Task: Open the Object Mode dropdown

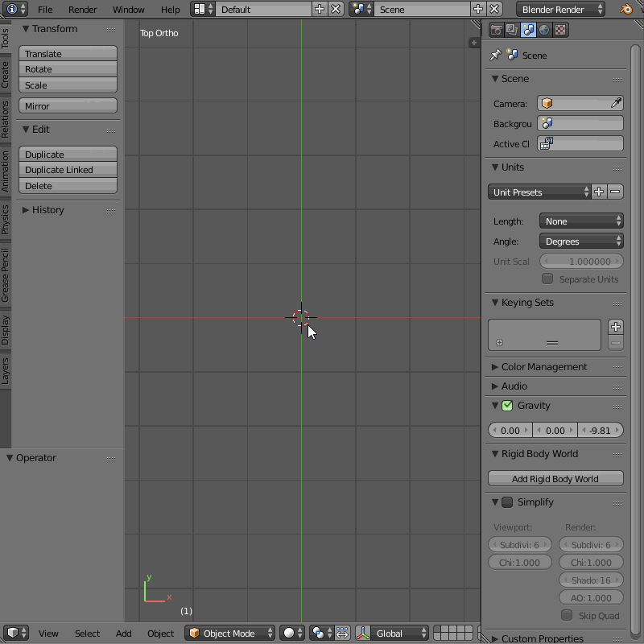Action: coord(230,634)
